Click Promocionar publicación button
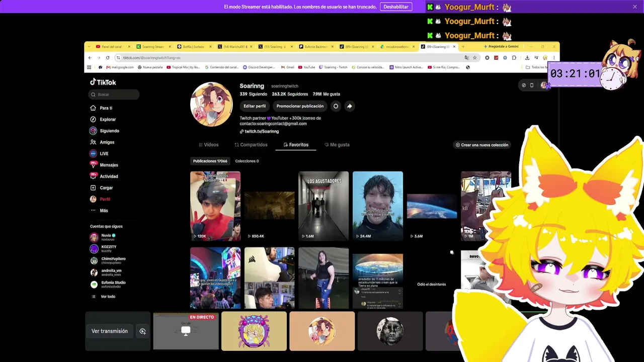This screenshot has height=362, width=644. 300,106
